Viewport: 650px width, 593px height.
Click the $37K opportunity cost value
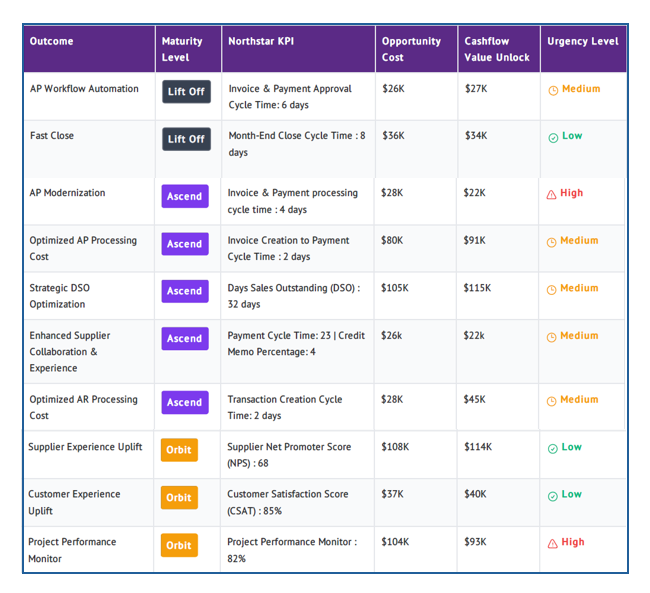coord(393,494)
